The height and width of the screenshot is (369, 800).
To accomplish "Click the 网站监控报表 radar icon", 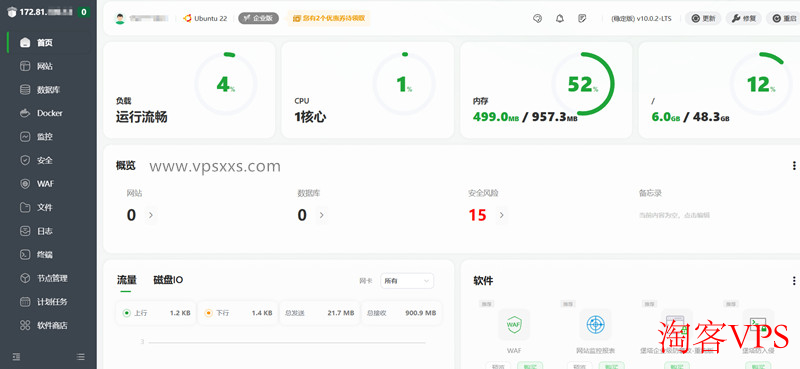I will 595,325.
